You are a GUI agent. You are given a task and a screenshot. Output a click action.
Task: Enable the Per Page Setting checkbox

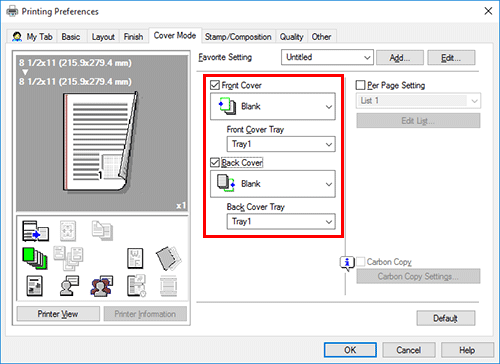[360, 85]
